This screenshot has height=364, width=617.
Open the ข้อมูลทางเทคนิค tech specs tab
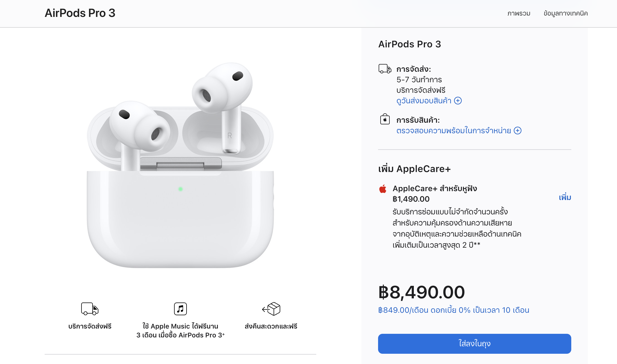(565, 13)
